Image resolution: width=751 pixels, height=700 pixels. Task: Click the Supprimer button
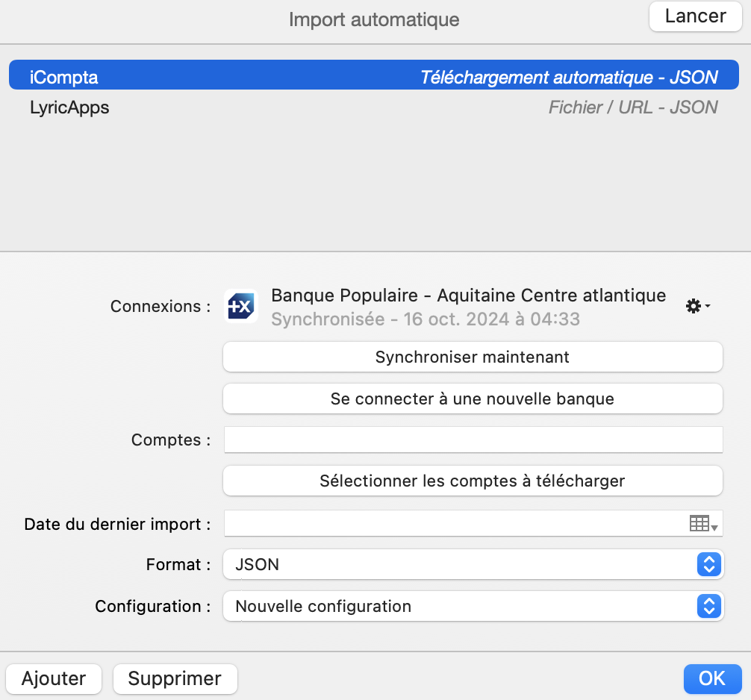pos(175,679)
